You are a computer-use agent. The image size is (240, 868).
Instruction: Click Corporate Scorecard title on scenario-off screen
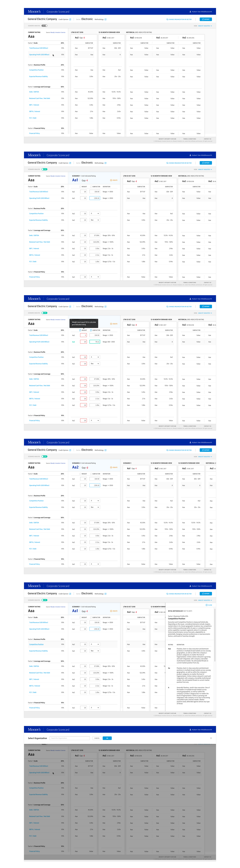(x=58, y=12)
